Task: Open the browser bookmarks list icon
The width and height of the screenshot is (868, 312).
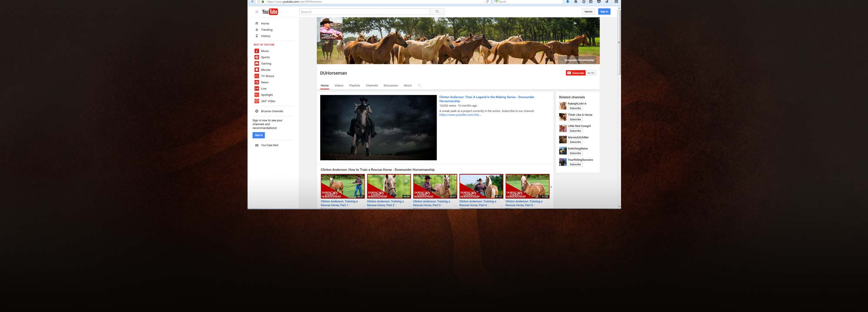Action: click(x=591, y=2)
